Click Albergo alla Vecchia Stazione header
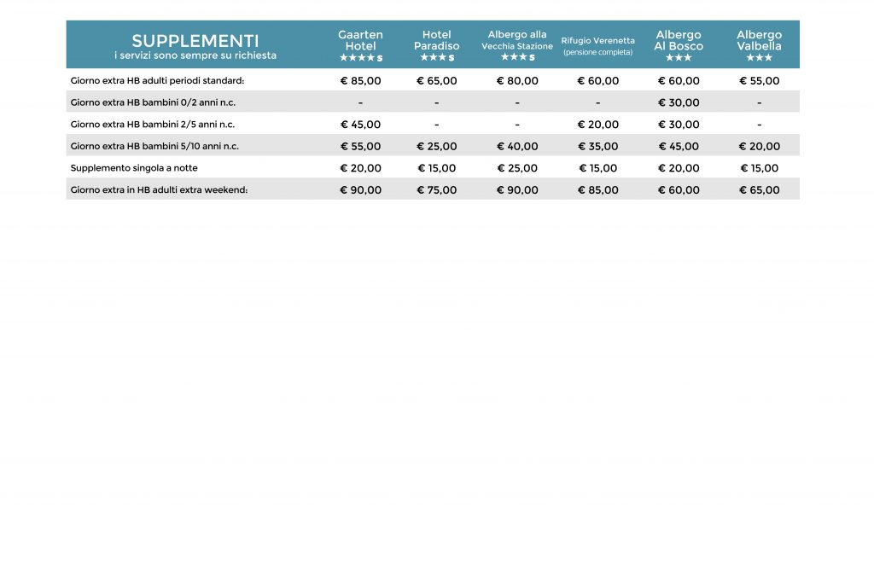The height and width of the screenshot is (588, 874). [517, 40]
